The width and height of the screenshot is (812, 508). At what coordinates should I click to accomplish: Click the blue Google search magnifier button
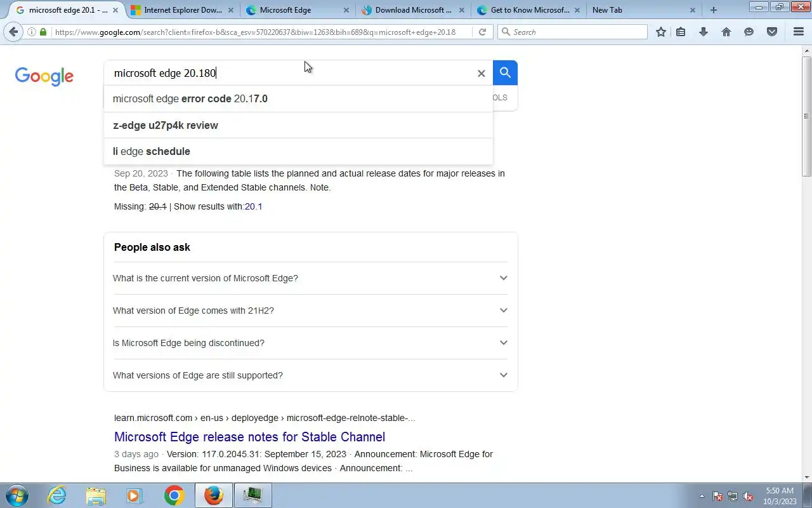tap(505, 73)
